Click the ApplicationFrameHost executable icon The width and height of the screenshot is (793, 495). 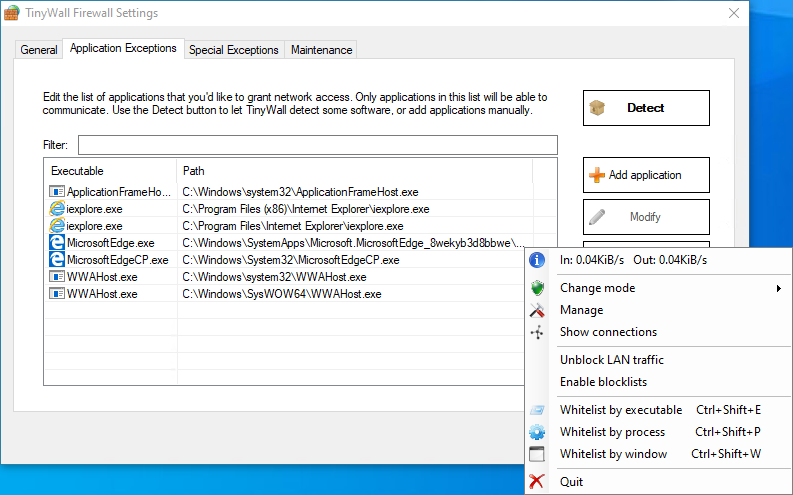(x=57, y=192)
